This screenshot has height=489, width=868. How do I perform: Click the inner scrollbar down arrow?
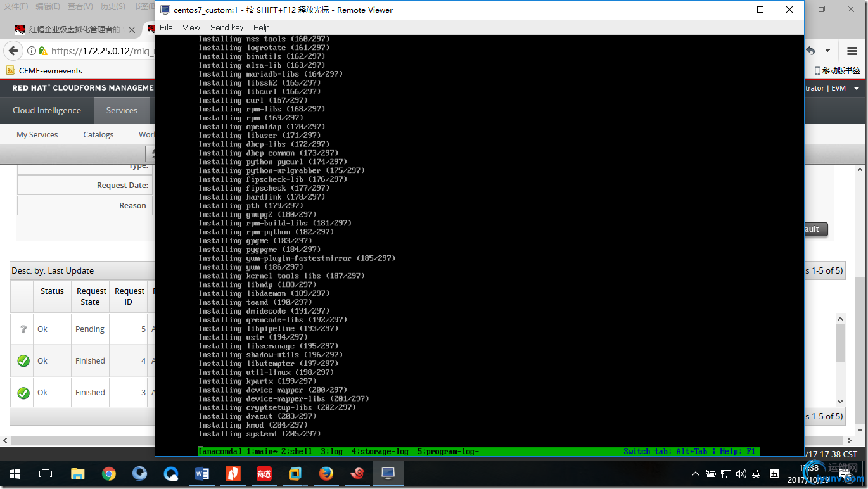840,401
